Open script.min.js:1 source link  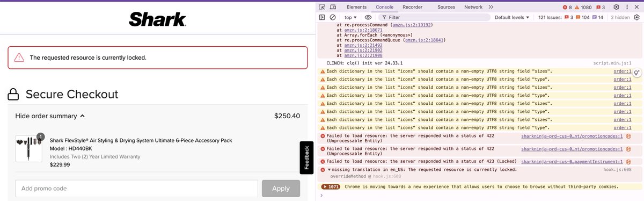pos(612,63)
